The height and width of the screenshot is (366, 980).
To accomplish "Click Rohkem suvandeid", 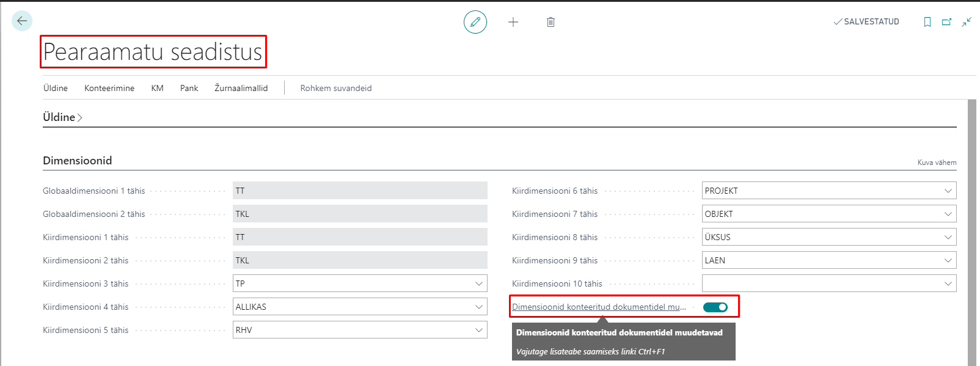I will tap(335, 88).
